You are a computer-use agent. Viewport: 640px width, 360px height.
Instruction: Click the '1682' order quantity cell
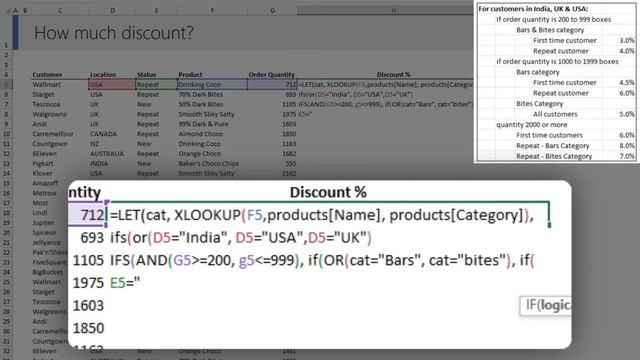(x=289, y=154)
